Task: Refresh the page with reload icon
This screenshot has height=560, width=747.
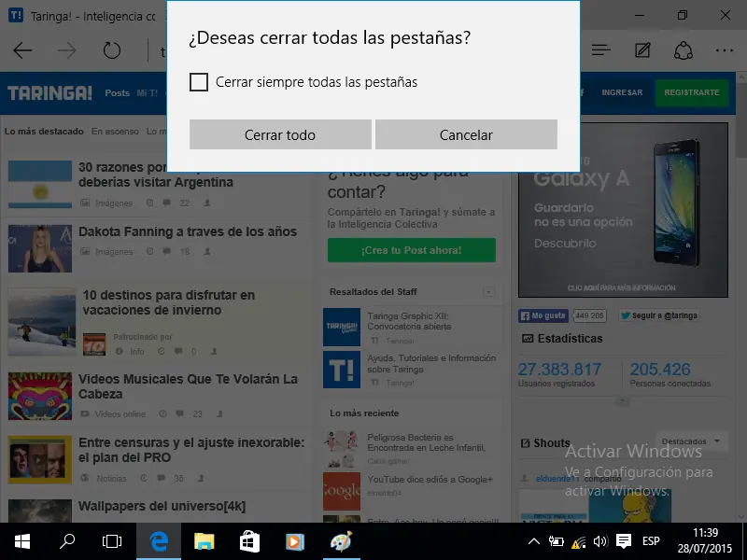Action: coord(112,50)
